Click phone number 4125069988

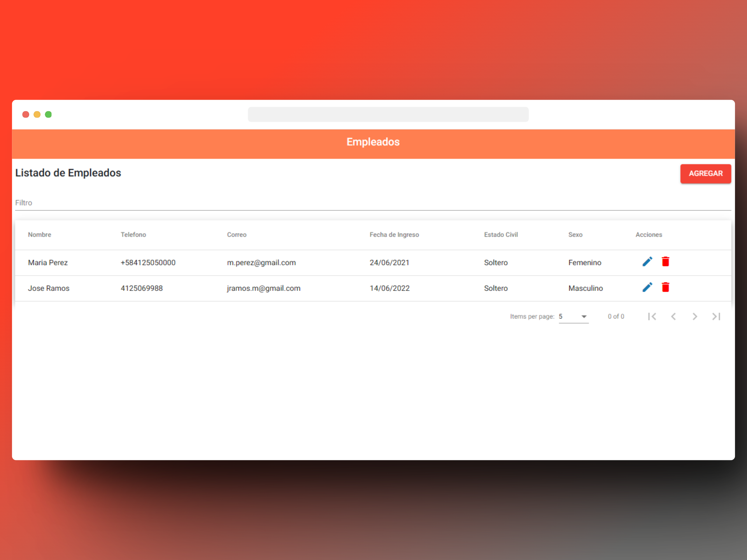(x=142, y=288)
